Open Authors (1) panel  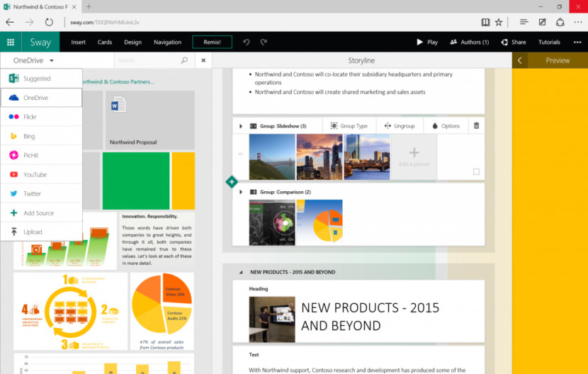[x=470, y=42]
